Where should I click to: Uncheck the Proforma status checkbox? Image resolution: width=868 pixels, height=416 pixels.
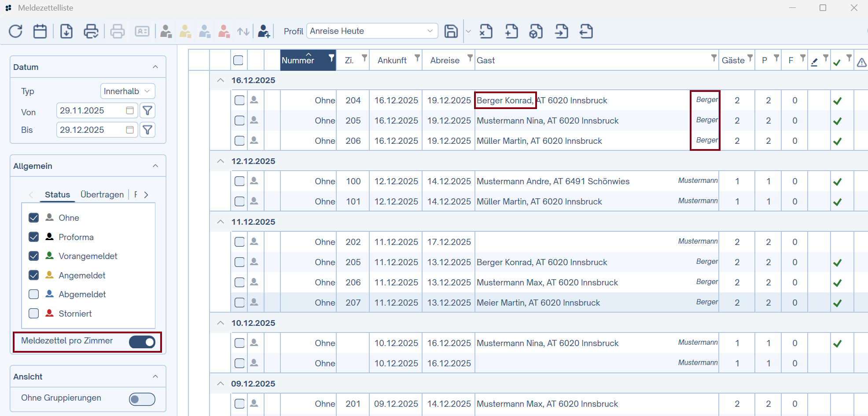click(34, 237)
